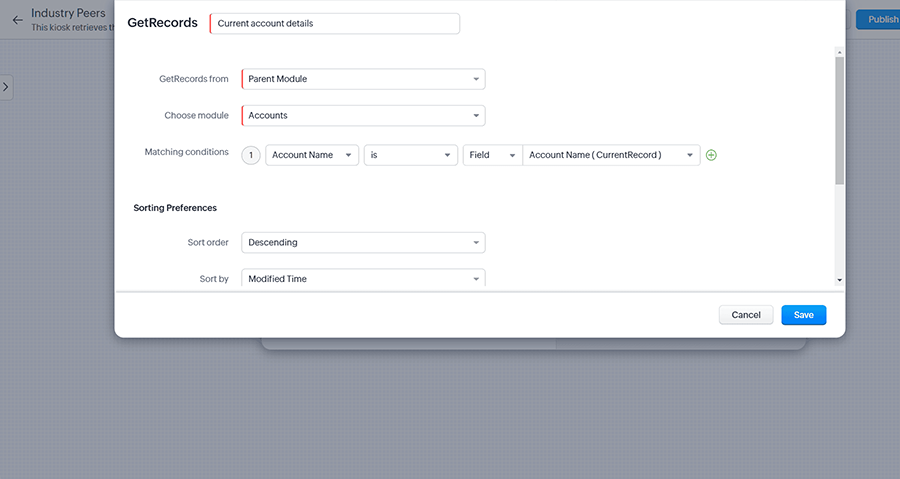Viewport: 900px width, 479px height.
Task: Open the Field value type dropdown
Action: coord(492,155)
